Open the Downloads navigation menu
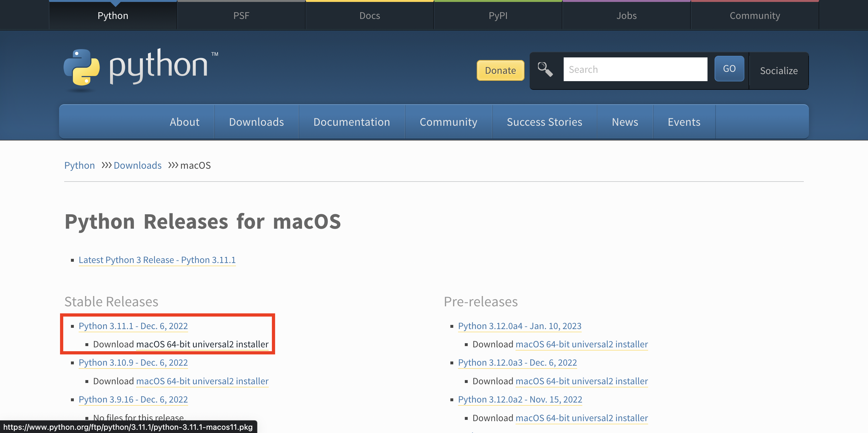Viewport: 868px width, 433px height. pyautogui.click(x=256, y=122)
